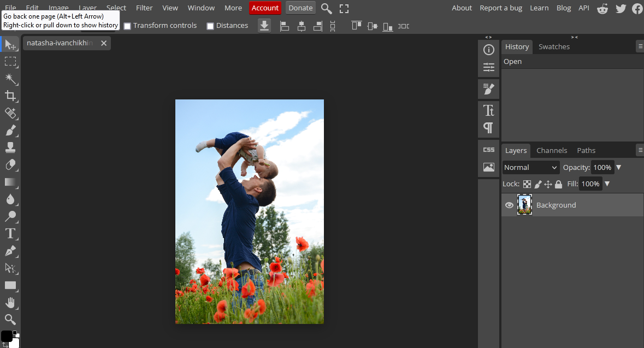Switch to the Swatches tab
This screenshot has height=348, width=644.
coord(554,47)
